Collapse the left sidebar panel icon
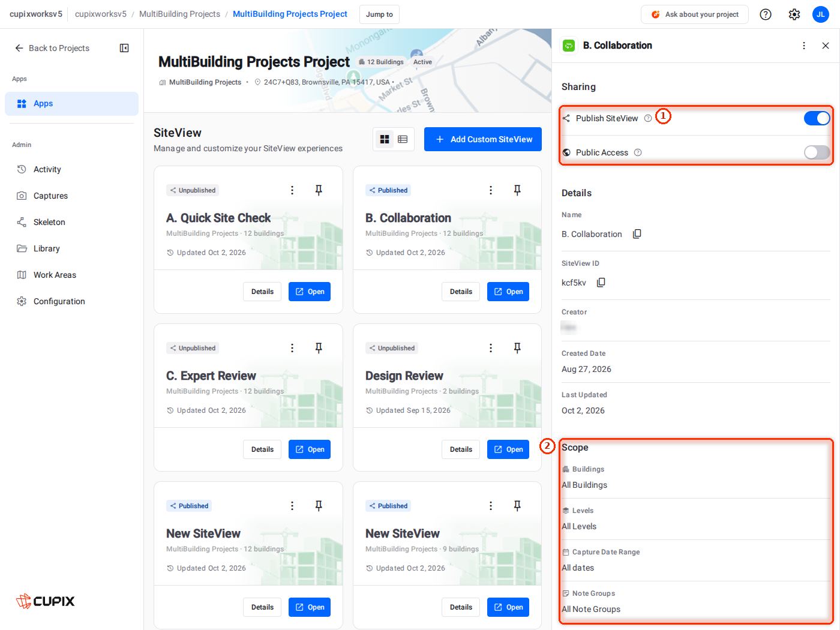This screenshot has height=630, width=840. [x=124, y=48]
